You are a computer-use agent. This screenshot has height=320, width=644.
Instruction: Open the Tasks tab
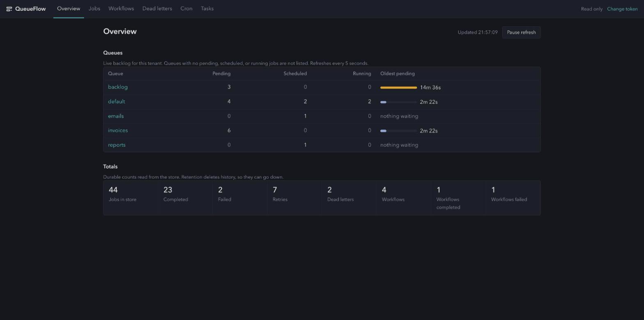207,9
